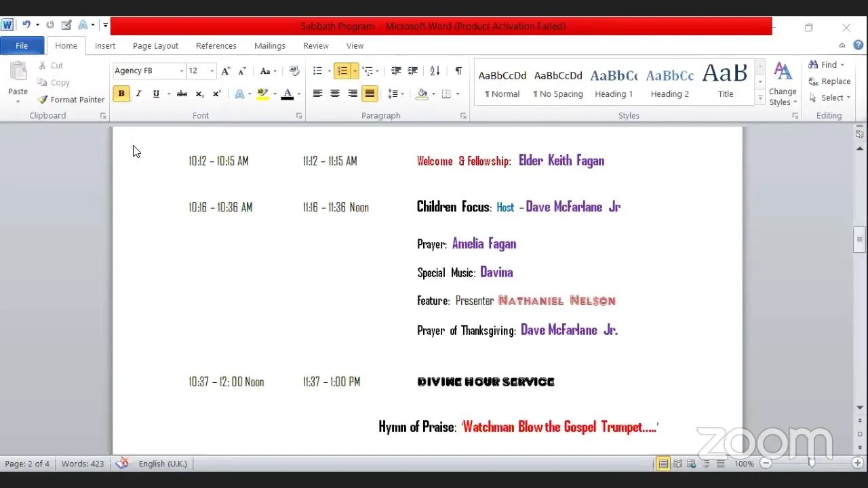Toggle Italic formatting

(138, 94)
